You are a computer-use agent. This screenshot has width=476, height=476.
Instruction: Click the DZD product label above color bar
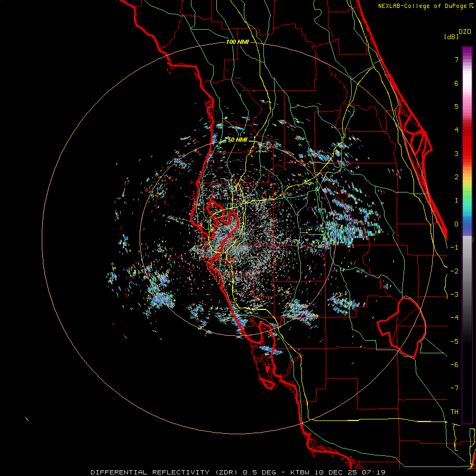(465, 32)
